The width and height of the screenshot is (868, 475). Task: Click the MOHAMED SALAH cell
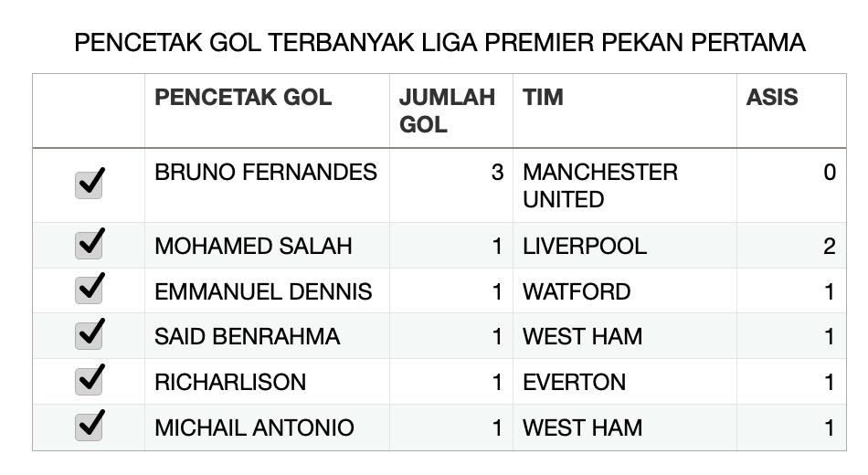253,246
